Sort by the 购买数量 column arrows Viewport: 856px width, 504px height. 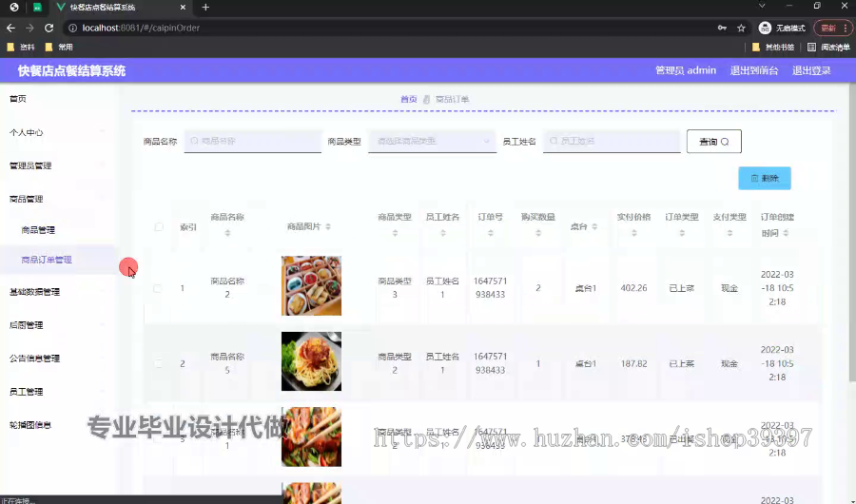pyautogui.click(x=538, y=233)
